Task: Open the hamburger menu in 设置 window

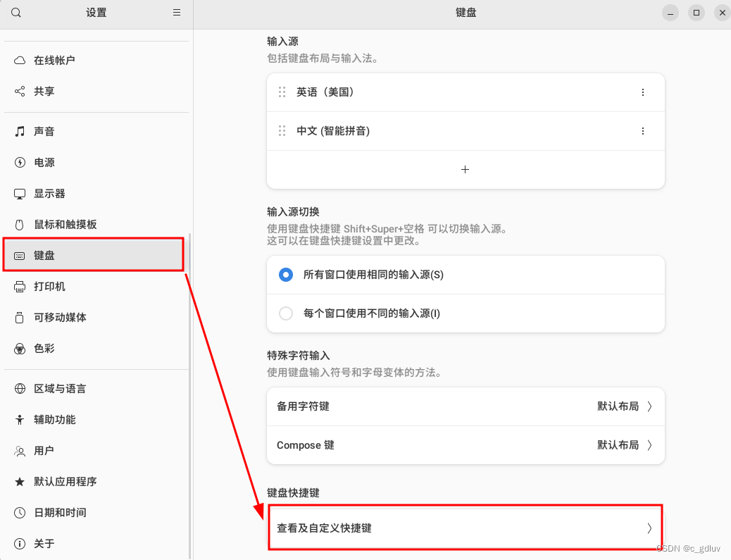Action: (176, 13)
